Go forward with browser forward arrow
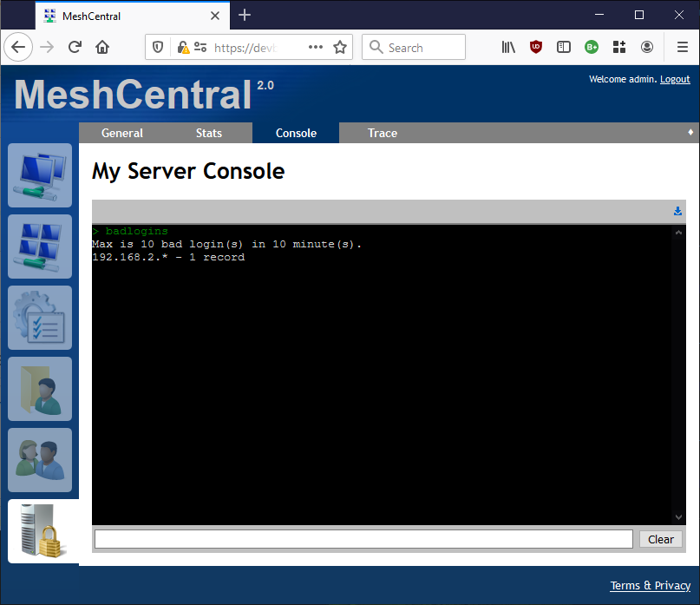Screen dimensions: 700x605 point(47,47)
